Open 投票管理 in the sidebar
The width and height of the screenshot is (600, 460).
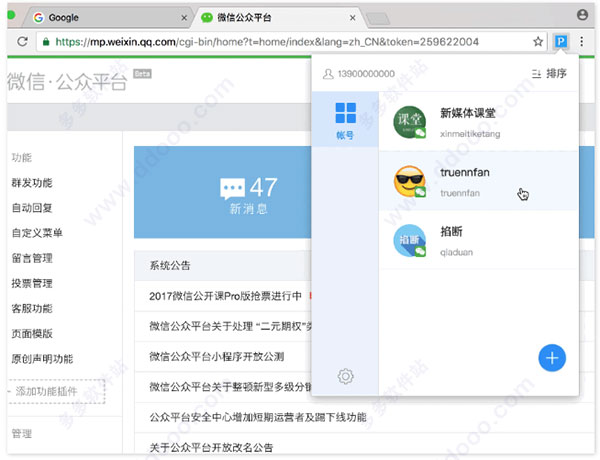[x=32, y=283]
